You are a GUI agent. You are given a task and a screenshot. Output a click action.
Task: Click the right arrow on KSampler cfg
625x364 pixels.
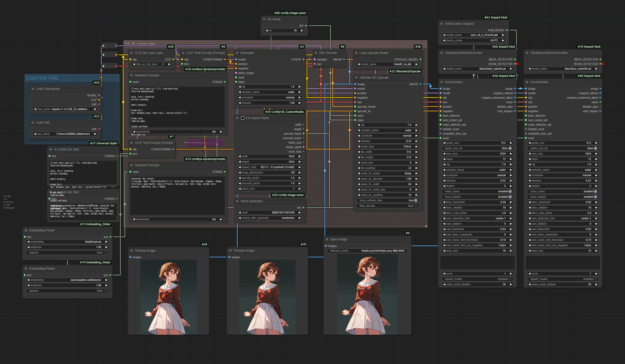pos(300,87)
